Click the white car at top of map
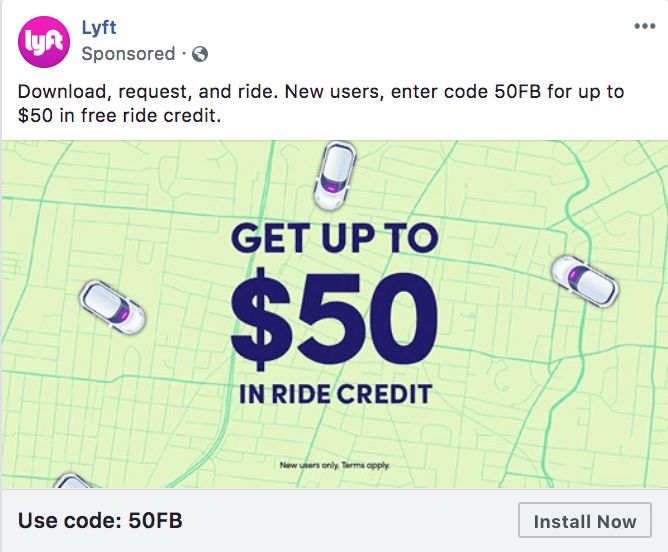668x552 pixels. tap(334, 175)
